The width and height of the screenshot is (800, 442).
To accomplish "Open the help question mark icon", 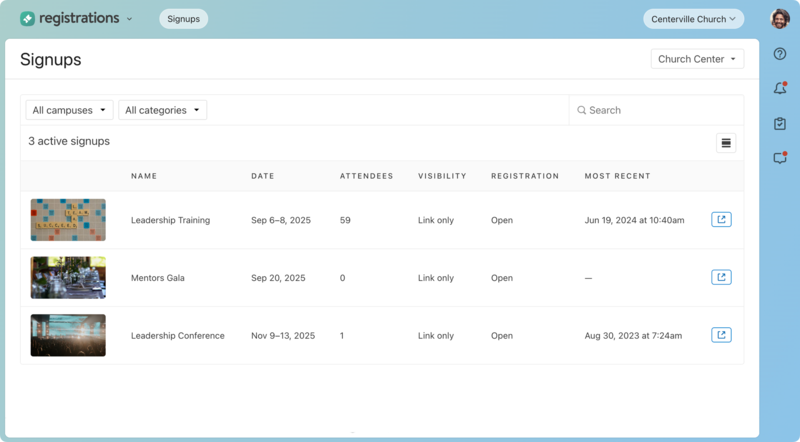I will click(780, 54).
